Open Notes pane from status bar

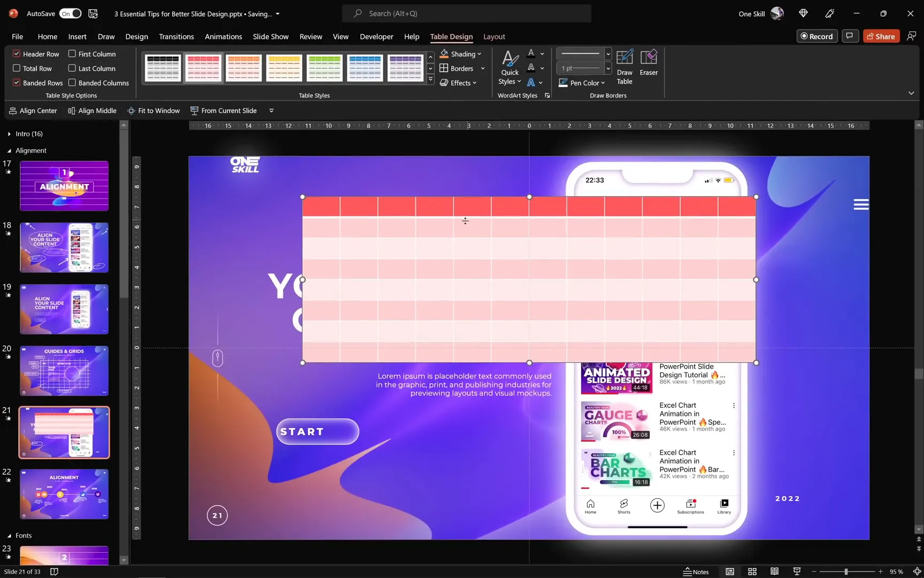[696, 572]
